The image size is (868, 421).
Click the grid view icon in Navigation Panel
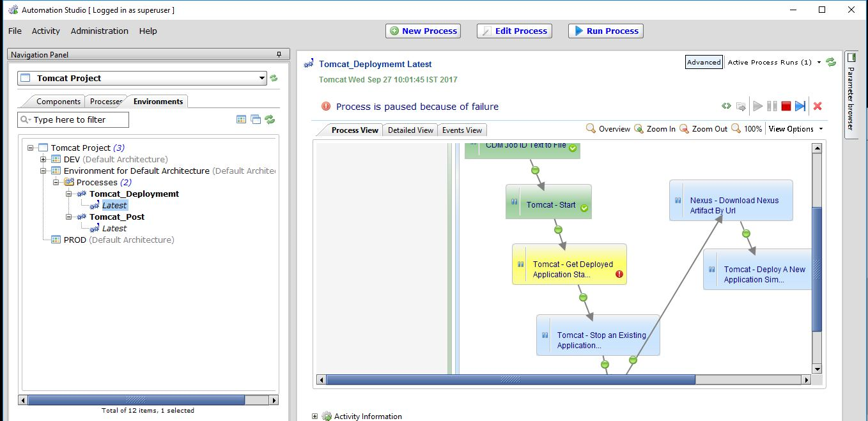(x=241, y=119)
